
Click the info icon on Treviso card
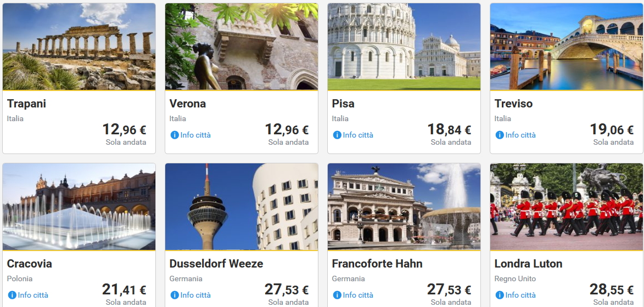[x=500, y=135]
